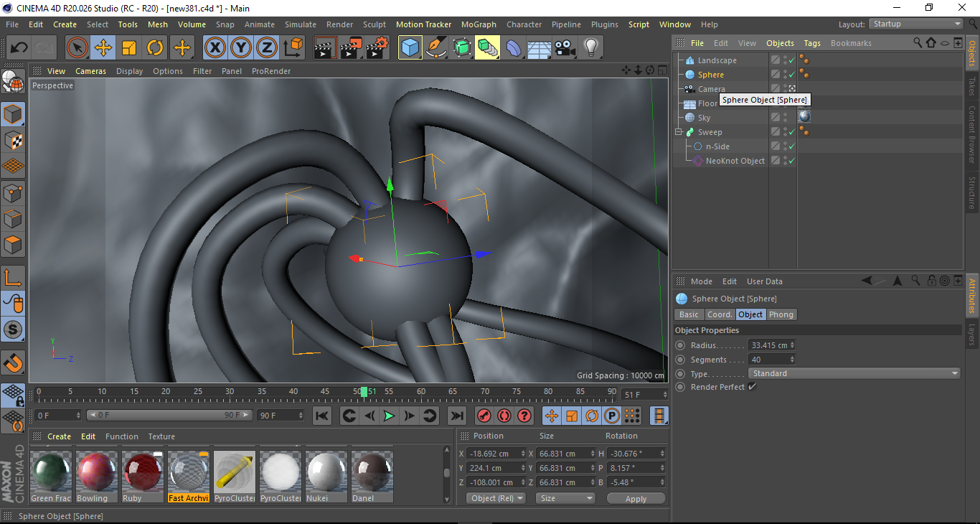Click the Apply button
This screenshot has height=524, width=980.
pos(636,498)
